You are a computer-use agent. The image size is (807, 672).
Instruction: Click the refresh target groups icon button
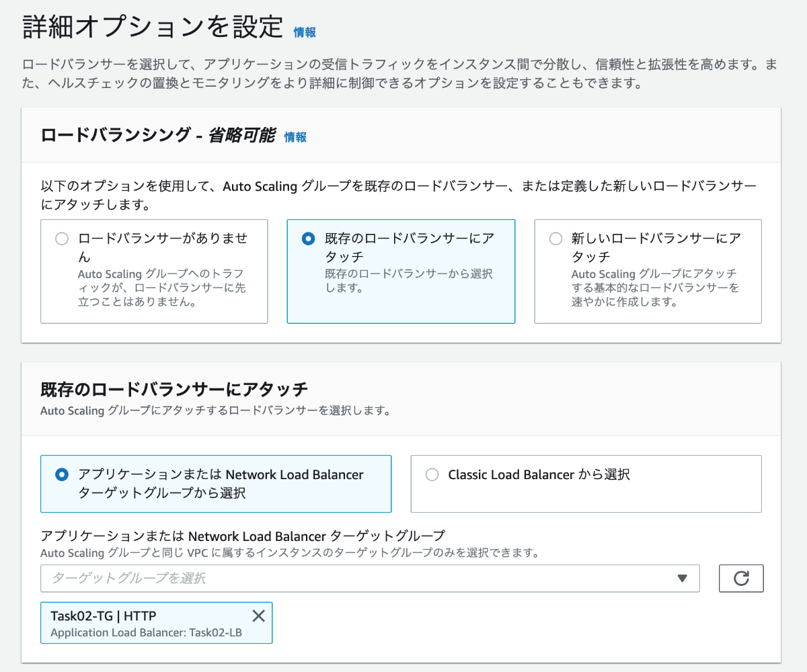(x=741, y=579)
